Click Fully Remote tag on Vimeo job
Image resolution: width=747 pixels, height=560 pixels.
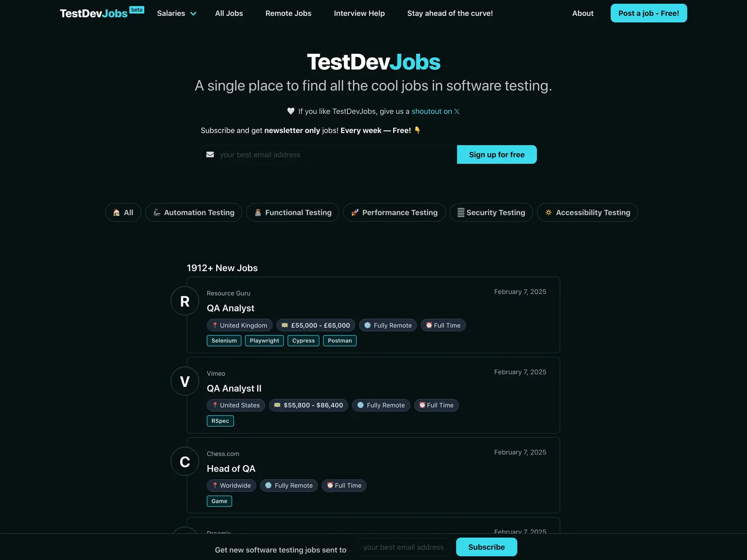click(x=381, y=405)
